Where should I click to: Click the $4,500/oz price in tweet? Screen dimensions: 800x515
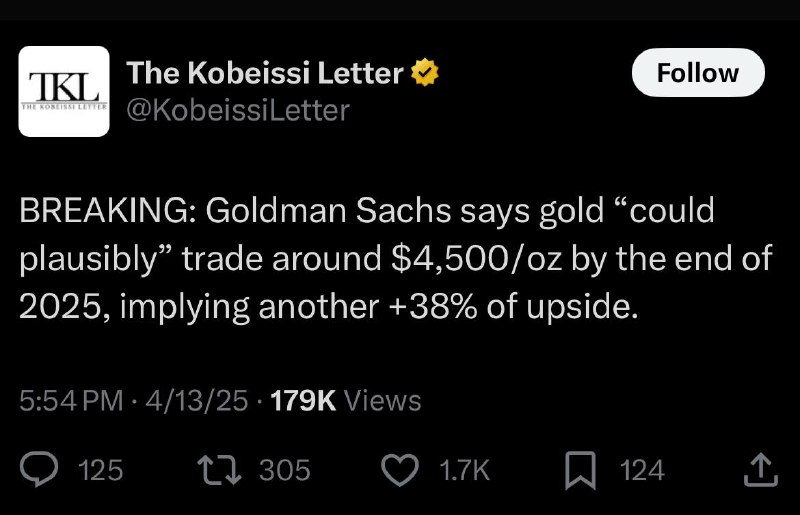476,258
